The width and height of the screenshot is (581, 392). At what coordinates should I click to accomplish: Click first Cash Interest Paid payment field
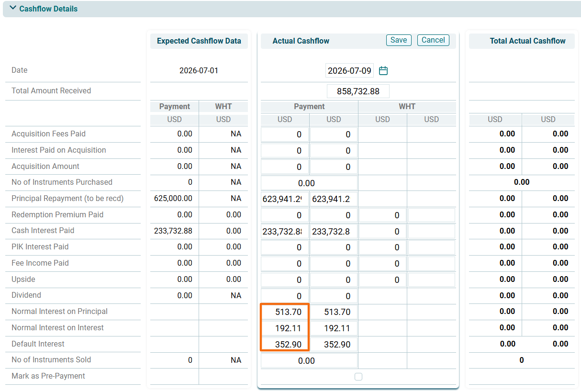285,231
